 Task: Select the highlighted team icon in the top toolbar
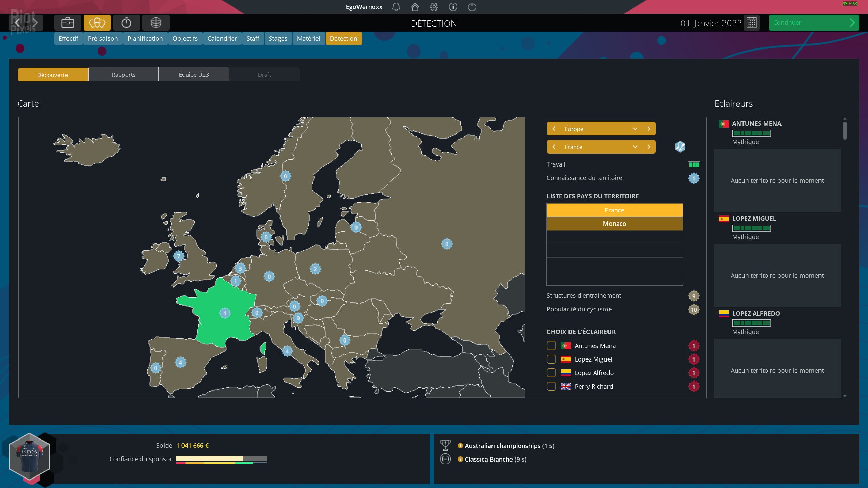coord(97,22)
